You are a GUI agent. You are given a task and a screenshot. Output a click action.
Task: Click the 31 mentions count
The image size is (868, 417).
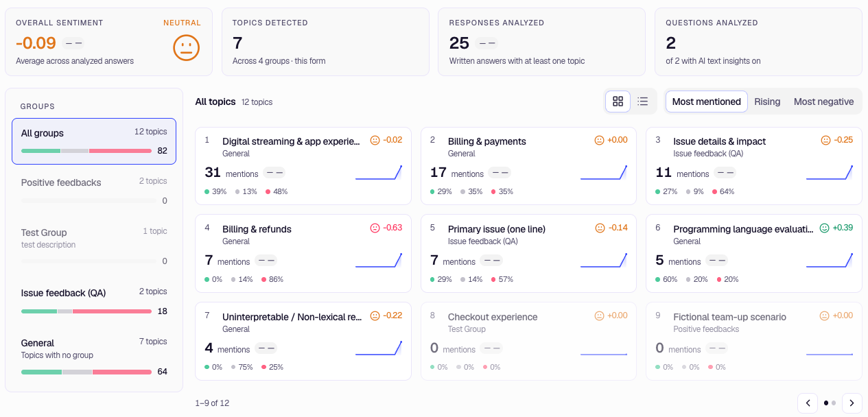pyautogui.click(x=213, y=173)
